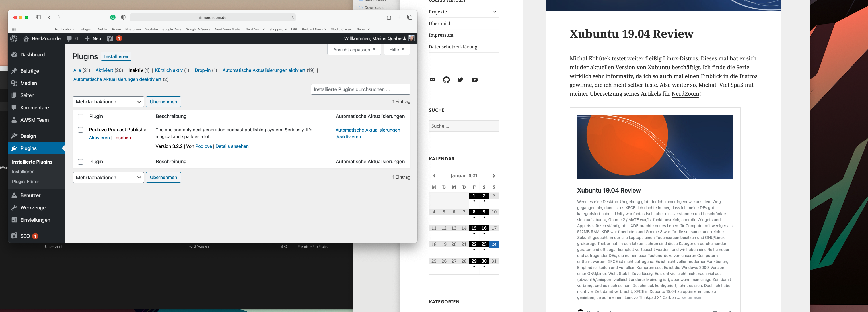Click the WordPress logo icon in admin bar

tap(14, 38)
